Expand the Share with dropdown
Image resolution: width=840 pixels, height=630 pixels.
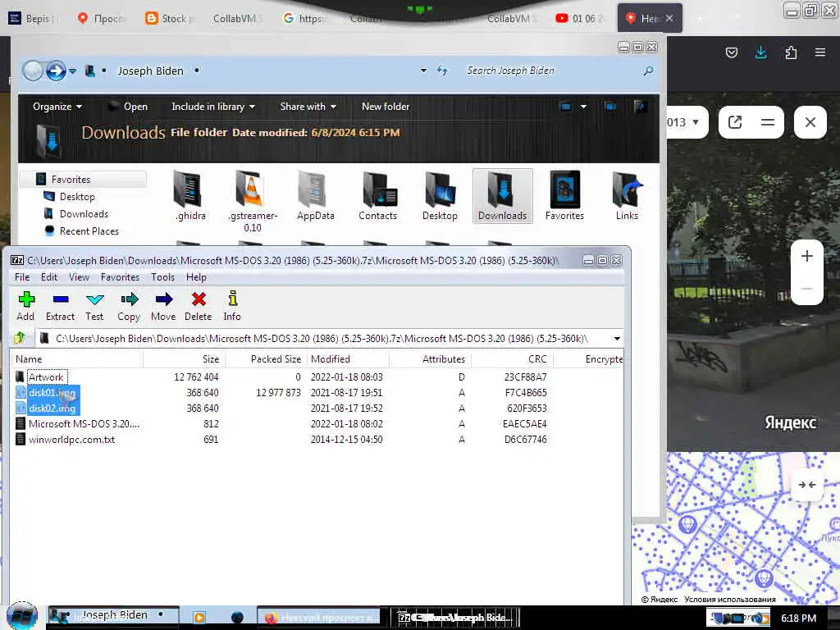point(308,107)
